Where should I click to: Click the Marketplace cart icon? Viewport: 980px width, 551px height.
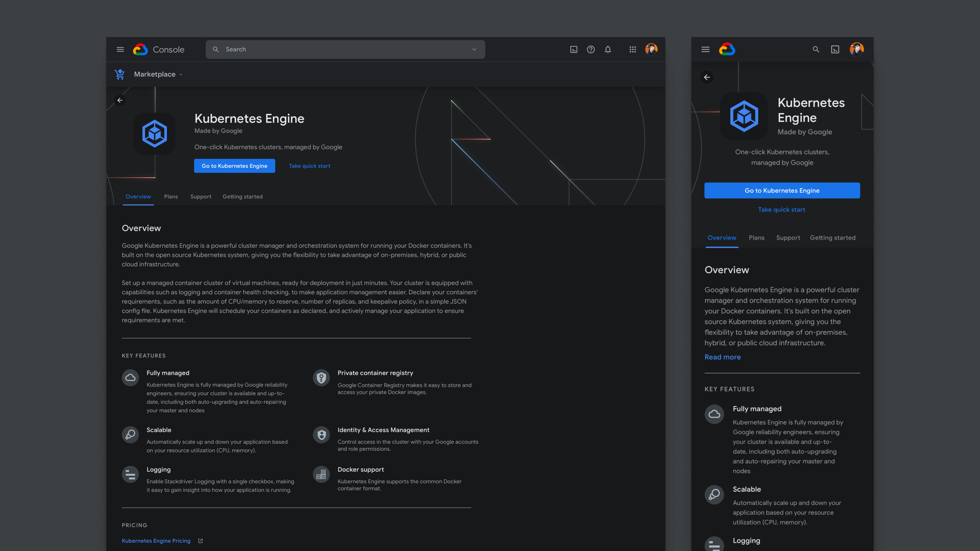point(120,74)
